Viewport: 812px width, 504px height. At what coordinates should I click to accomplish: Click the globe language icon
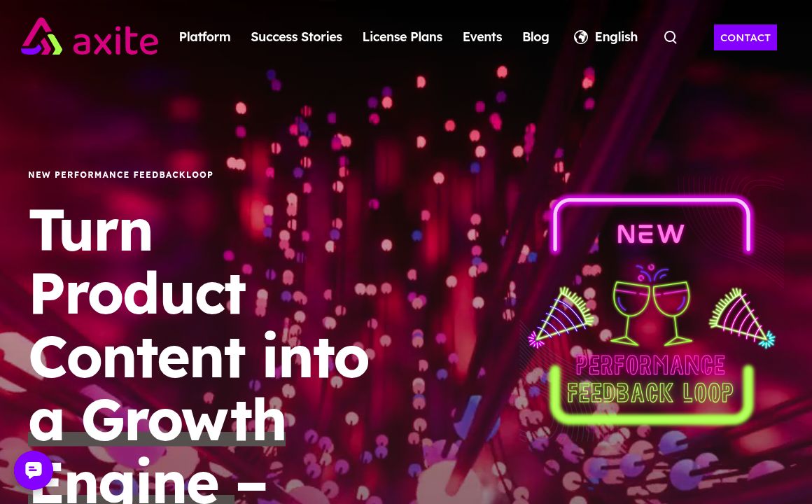point(580,37)
